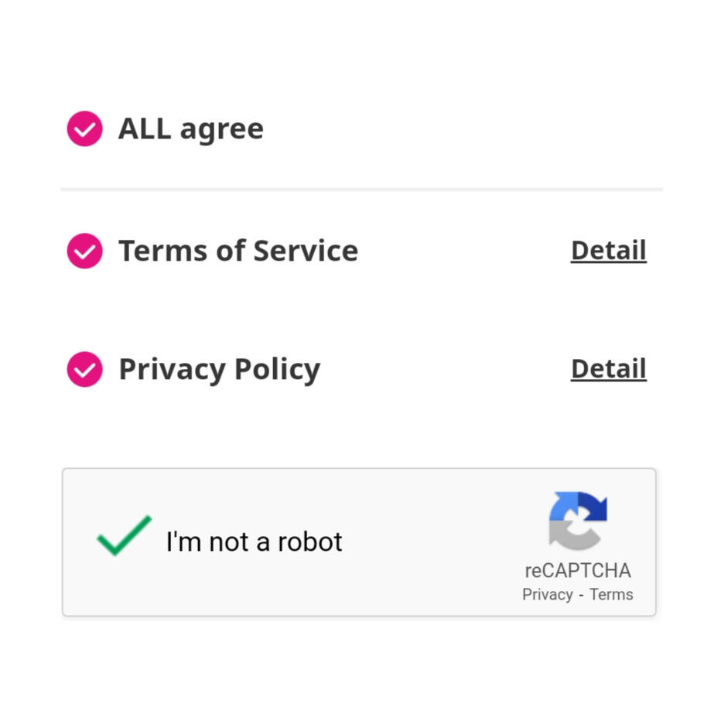Screen dimensions: 728x728
Task: Open the reCAPTCHA Terms link
Action: pyautogui.click(x=611, y=594)
